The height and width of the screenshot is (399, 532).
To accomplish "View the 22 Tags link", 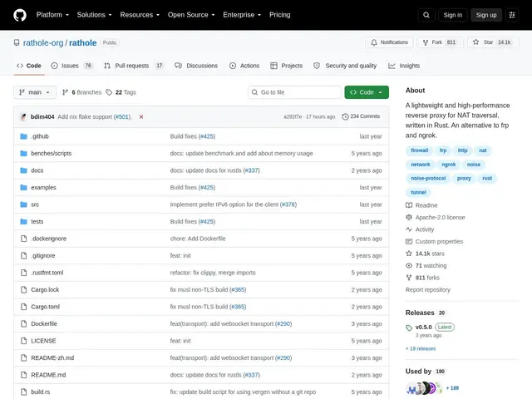I will [121, 92].
